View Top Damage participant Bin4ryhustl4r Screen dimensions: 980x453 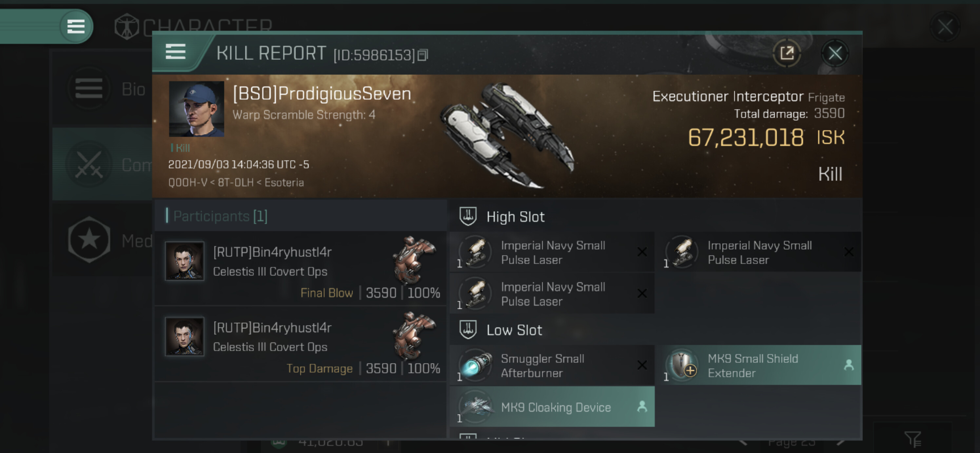click(x=272, y=328)
